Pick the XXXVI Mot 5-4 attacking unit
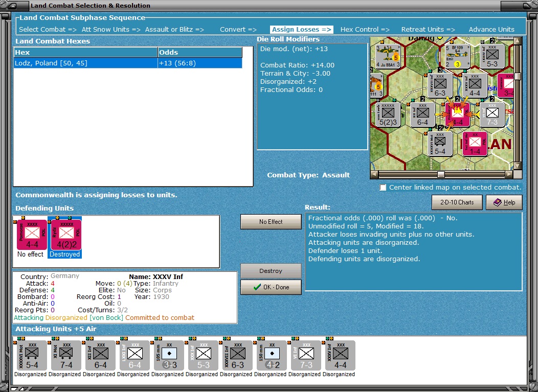 (32, 355)
